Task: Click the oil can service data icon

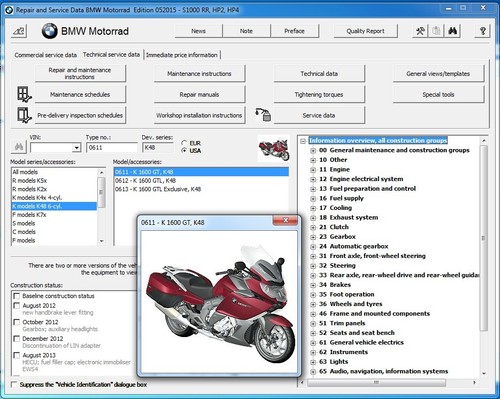Action: click(x=263, y=115)
